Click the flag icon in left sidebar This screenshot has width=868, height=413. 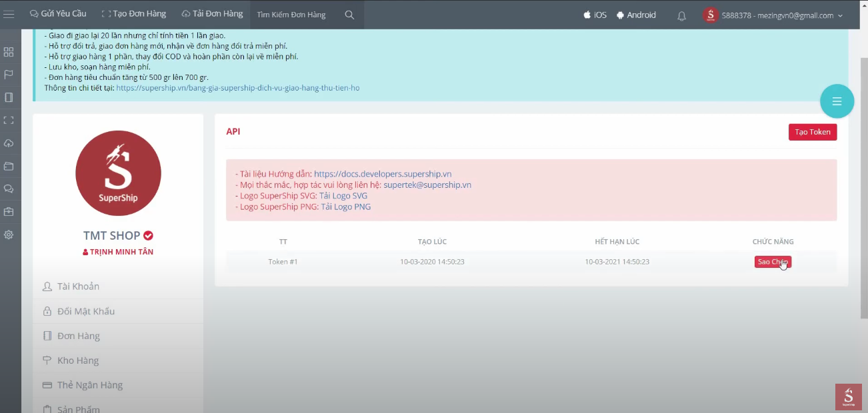pyautogui.click(x=9, y=75)
